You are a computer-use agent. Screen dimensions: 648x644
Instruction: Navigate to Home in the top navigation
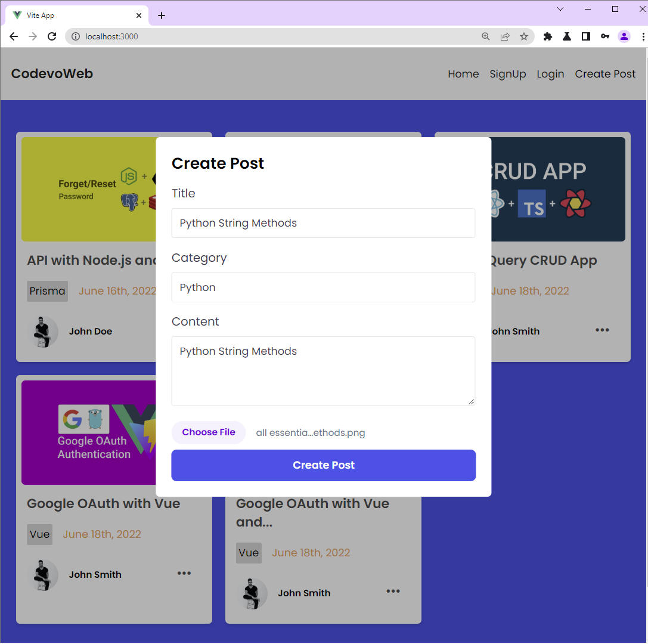coord(463,74)
